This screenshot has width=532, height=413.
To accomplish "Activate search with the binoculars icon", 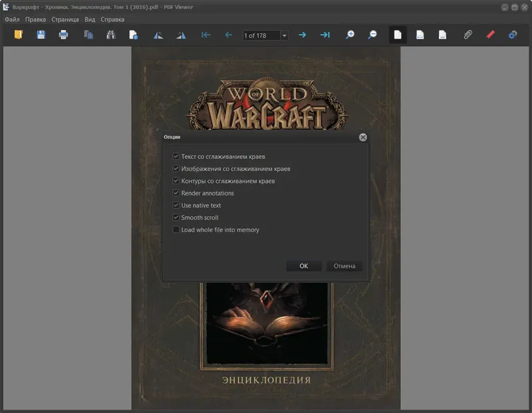I will pyautogui.click(x=111, y=34).
